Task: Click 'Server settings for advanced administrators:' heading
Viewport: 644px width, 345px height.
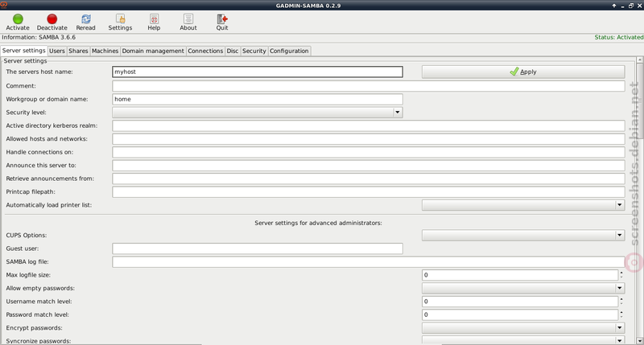Action: [318, 223]
